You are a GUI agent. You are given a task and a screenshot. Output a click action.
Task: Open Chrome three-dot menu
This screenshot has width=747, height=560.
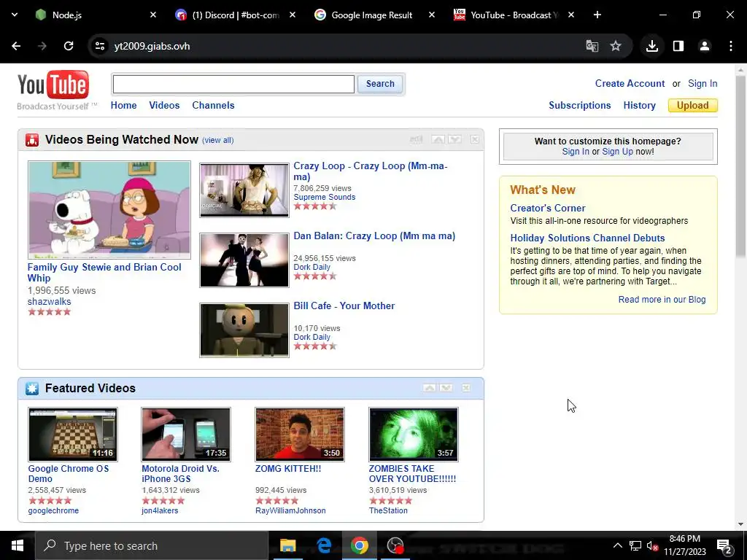[731, 46]
